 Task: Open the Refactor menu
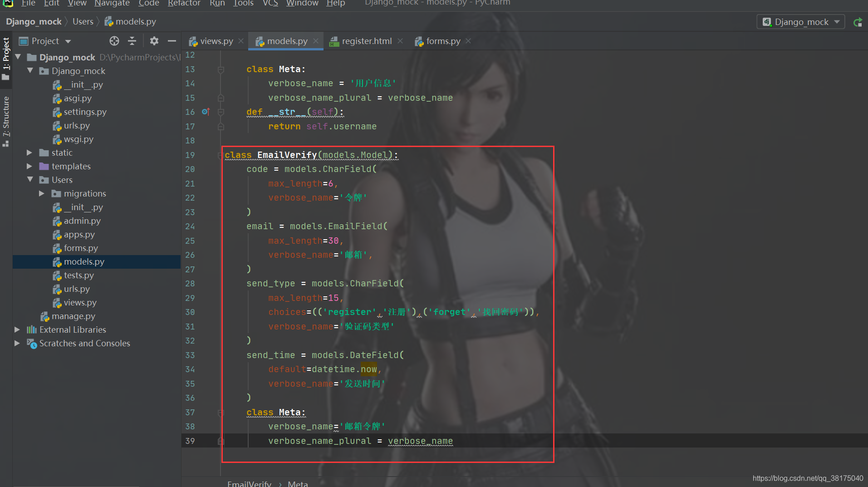pos(184,3)
